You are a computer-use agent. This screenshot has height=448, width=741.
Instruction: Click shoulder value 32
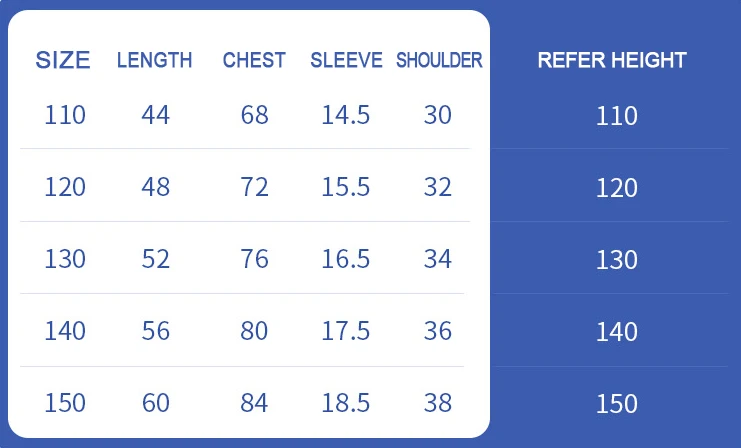click(438, 187)
